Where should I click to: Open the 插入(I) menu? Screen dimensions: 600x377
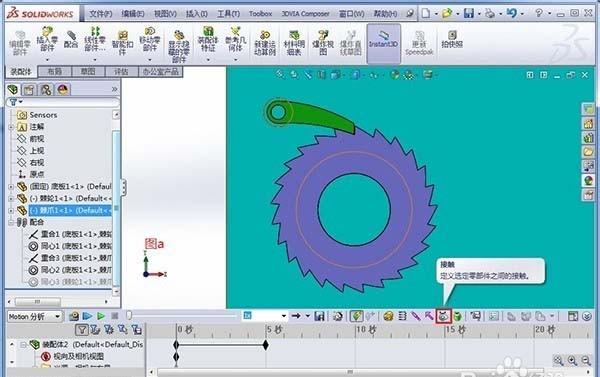coord(197,14)
